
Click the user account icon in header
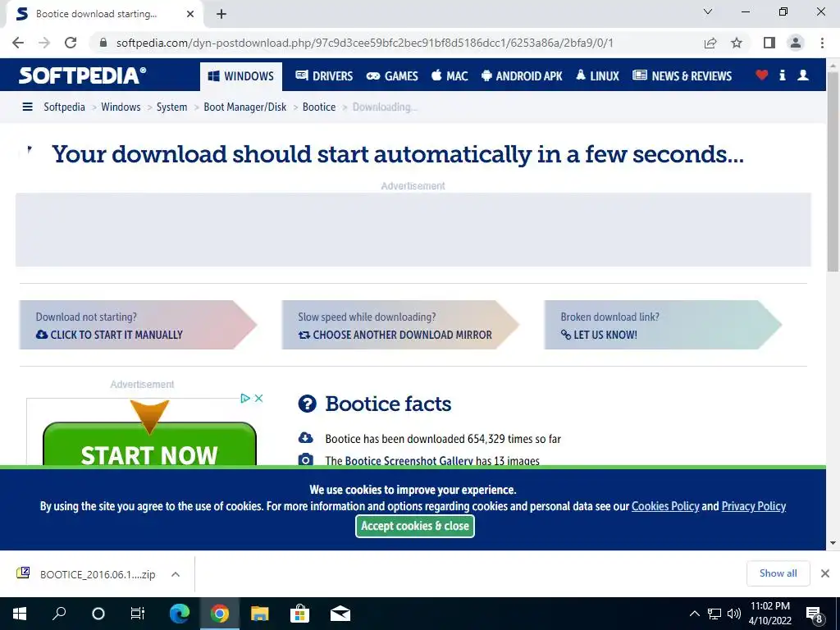pyautogui.click(x=802, y=75)
